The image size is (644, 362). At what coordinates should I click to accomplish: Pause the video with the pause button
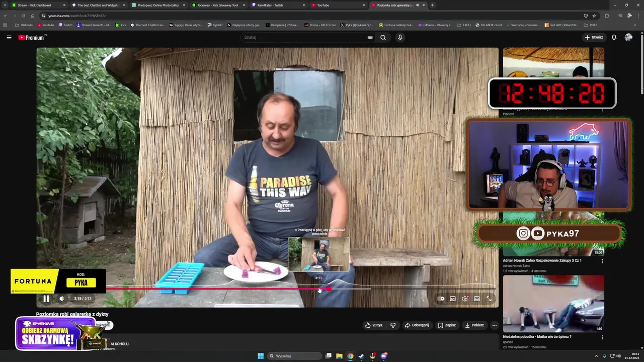(x=46, y=299)
